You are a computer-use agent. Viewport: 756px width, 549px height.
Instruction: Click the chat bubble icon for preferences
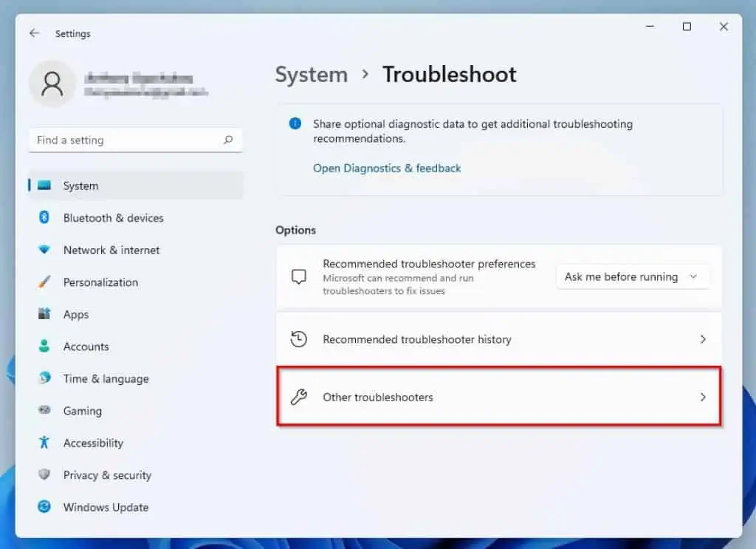point(298,276)
